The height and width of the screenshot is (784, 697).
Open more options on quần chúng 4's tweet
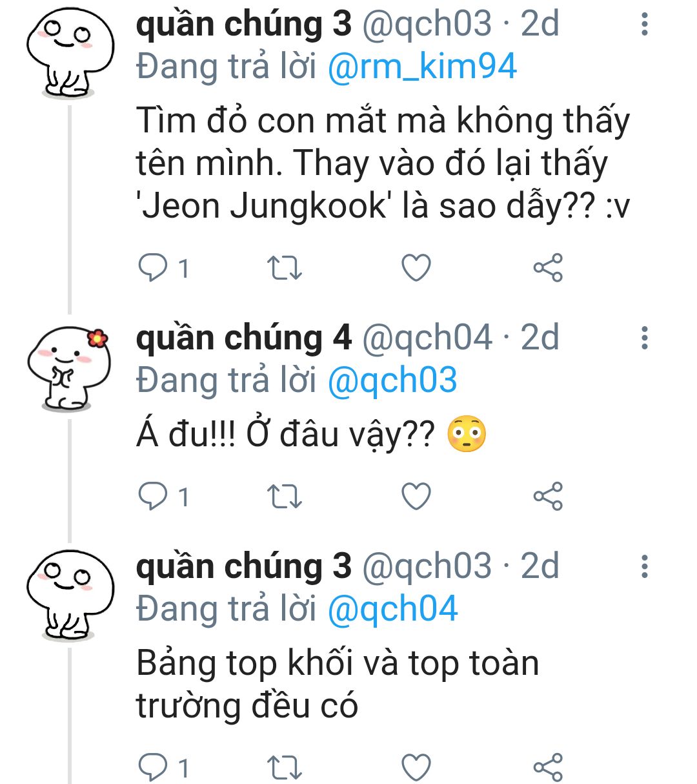coord(644,338)
